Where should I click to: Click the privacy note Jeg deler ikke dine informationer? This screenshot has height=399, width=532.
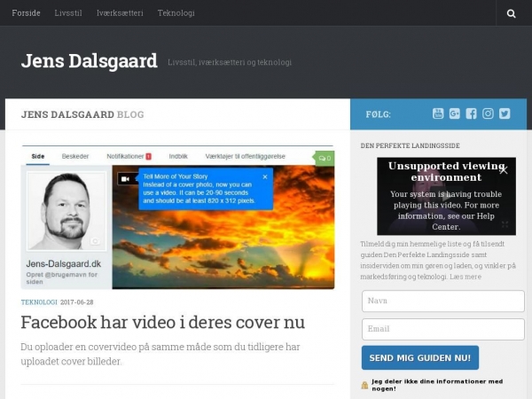point(437,385)
